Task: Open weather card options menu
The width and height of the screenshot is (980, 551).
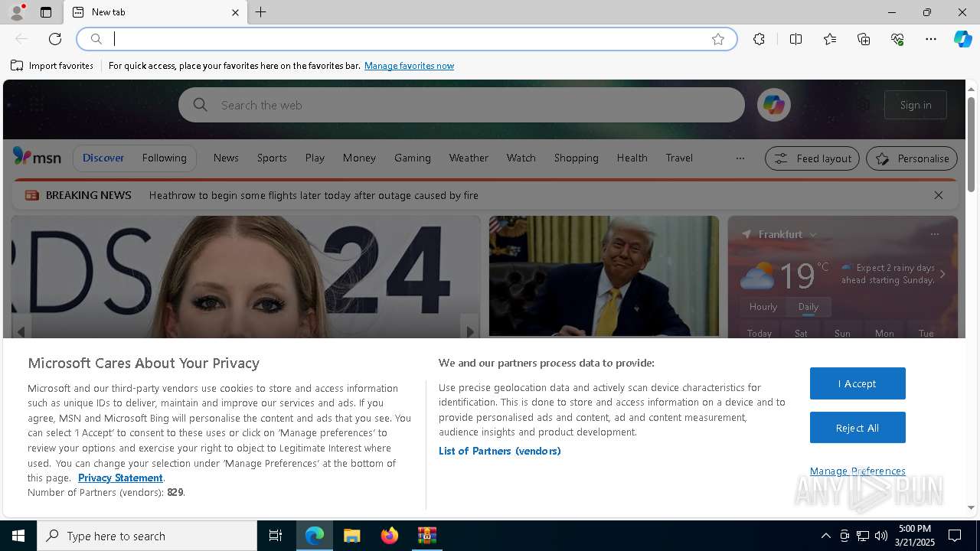Action: [934, 234]
